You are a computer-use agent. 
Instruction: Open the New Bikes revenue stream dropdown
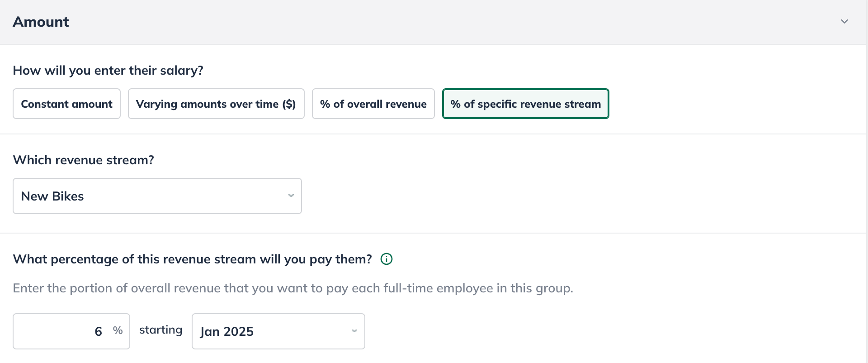click(157, 196)
